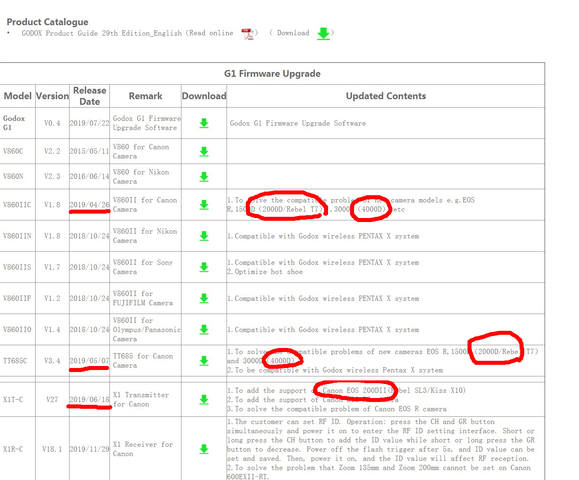
Task: Open the PDF read-online icon for Product Guide
Action: point(247,34)
